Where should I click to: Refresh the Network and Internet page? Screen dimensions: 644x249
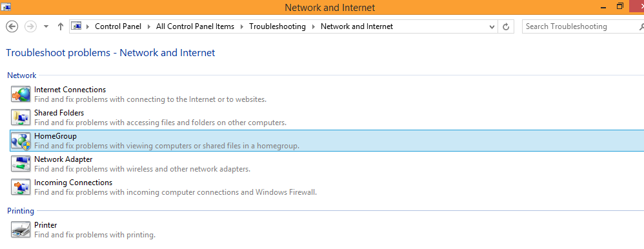pyautogui.click(x=506, y=26)
